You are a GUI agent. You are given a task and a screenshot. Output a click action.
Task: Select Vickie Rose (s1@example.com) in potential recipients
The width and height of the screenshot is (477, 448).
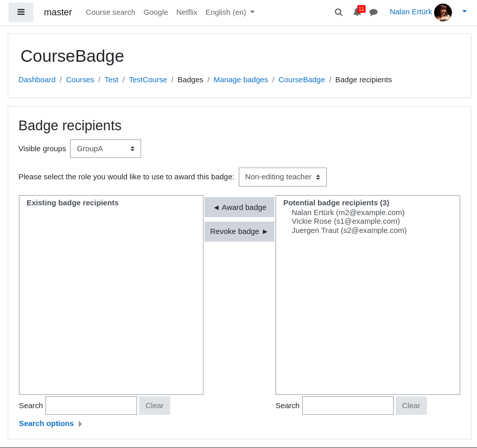(x=346, y=221)
